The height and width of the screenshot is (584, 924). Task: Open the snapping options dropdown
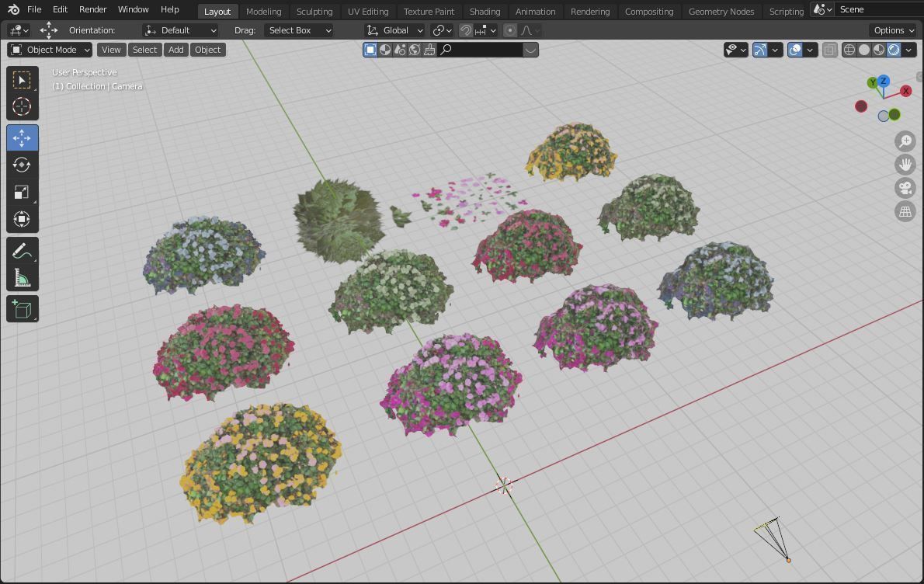[x=487, y=30]
